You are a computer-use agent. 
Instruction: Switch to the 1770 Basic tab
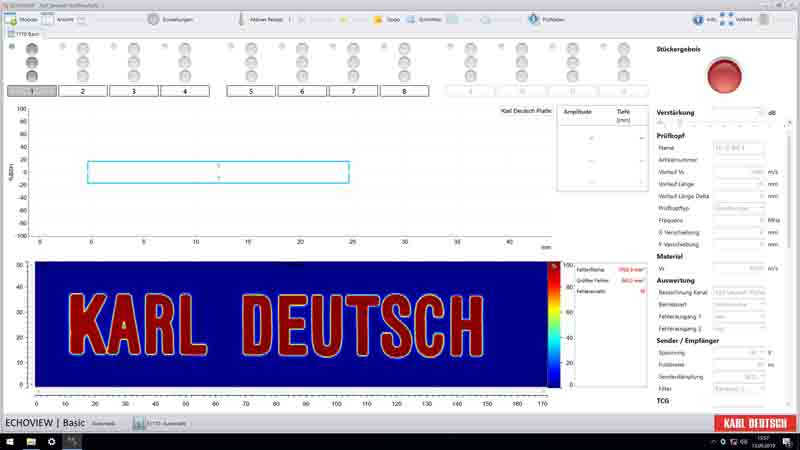pyautogui.click(x=23, y=34)
